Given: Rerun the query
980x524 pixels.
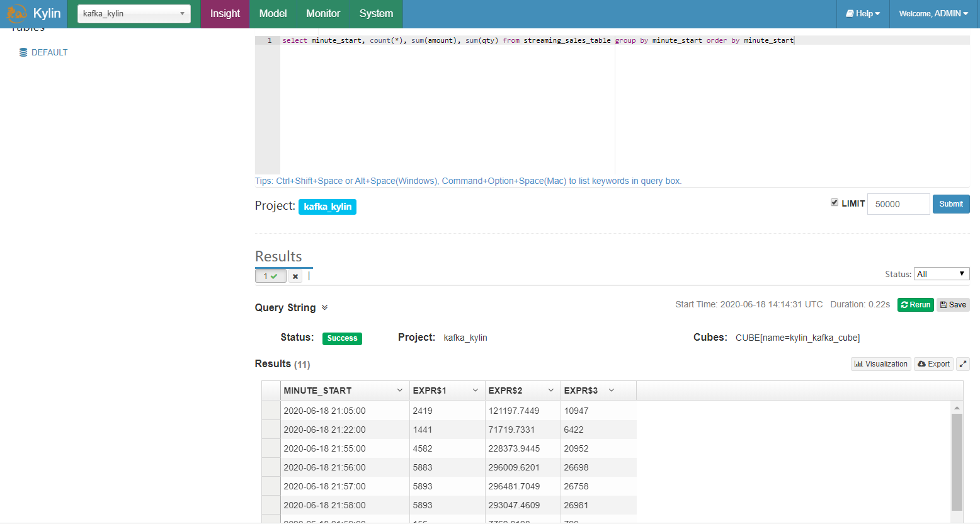Looking at the screenshot, I should (916, 305).
